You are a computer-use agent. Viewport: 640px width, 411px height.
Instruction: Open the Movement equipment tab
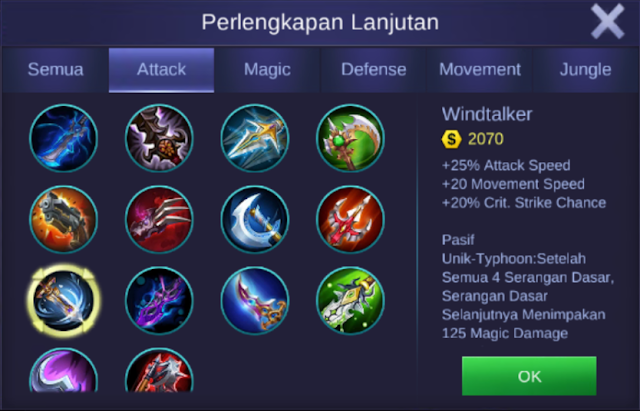480,70
